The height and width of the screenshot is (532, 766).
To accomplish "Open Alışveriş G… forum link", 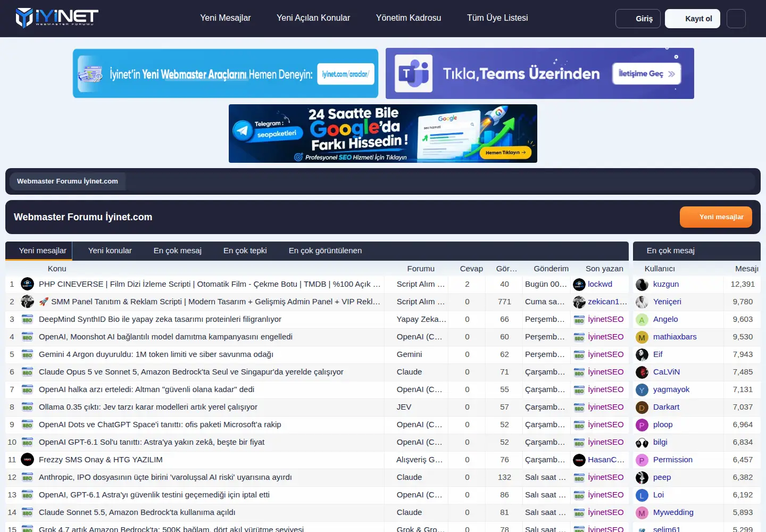I will pyautogui.click(x=419, y=460).
